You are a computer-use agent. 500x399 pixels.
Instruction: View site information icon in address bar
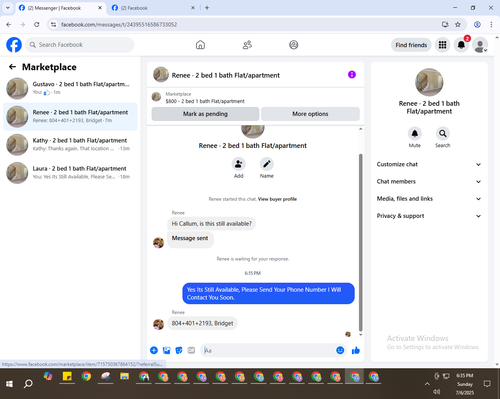[53, 24]
